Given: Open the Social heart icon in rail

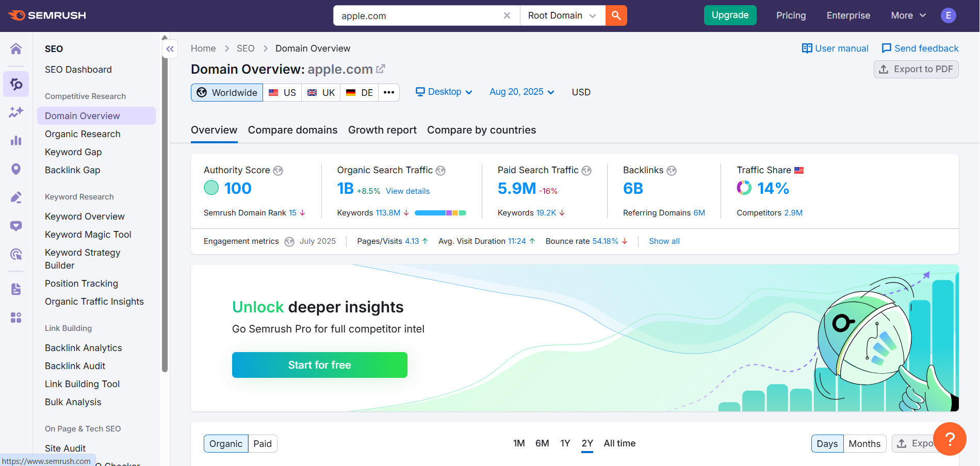Looking at the screenshot, I should [x=16, y=226].
